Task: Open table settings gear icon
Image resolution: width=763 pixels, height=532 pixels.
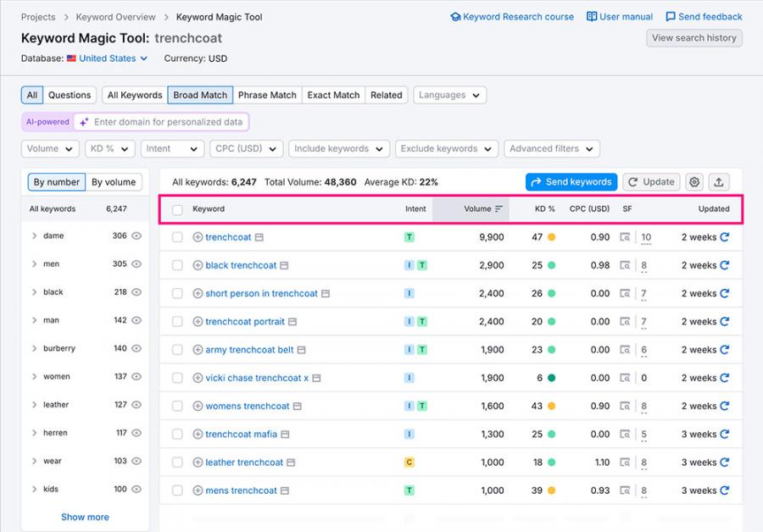Action: coord(694,182)
